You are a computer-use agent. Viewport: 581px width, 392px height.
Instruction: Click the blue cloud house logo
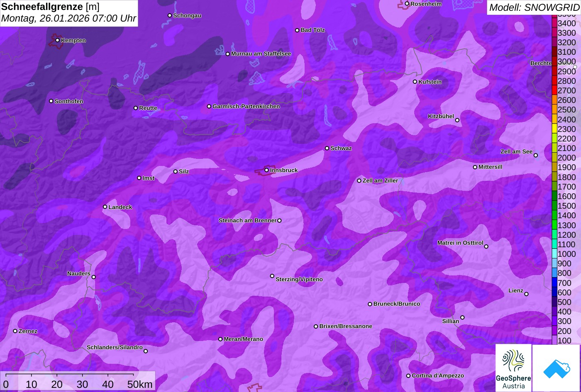(557, 368)
